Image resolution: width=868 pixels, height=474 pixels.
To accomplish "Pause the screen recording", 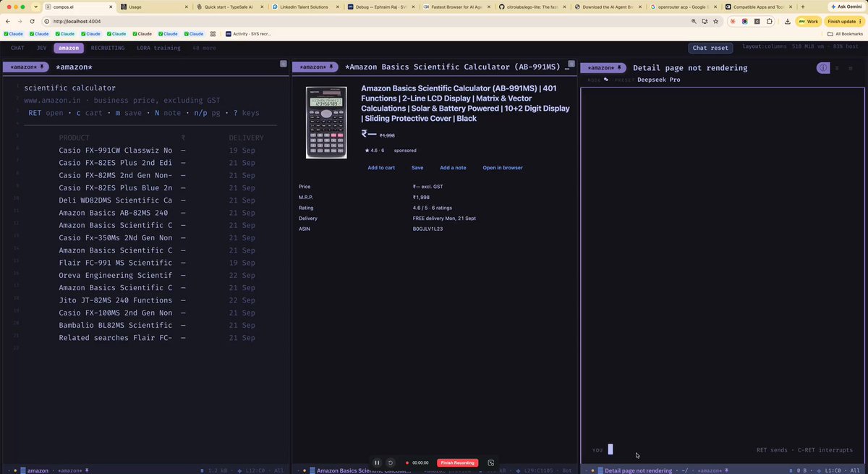I will click(x=377, y=462).
